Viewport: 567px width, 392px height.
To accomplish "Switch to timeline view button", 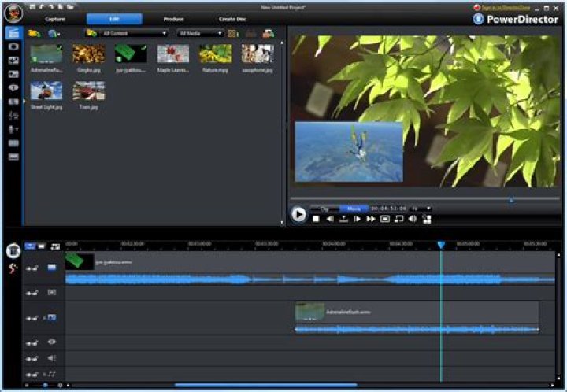I will pos(30,246).
